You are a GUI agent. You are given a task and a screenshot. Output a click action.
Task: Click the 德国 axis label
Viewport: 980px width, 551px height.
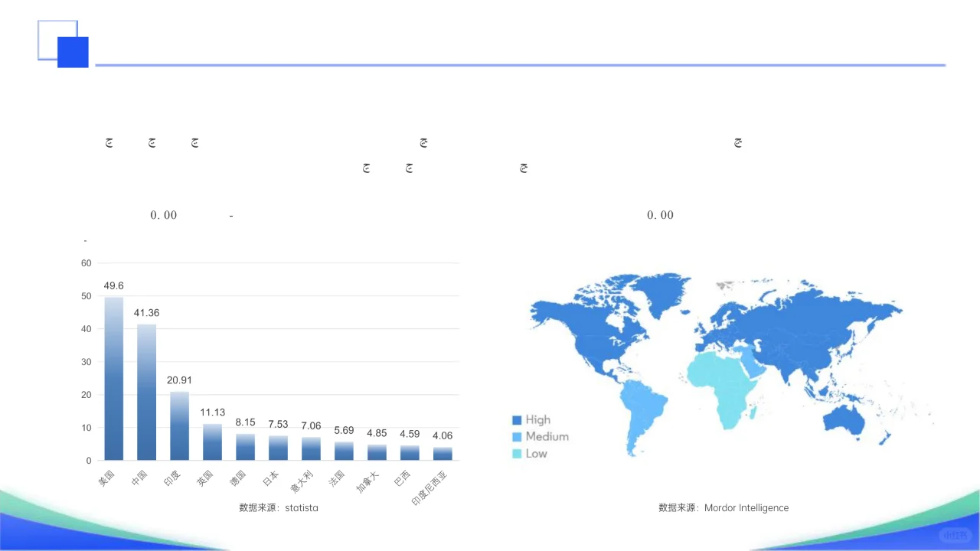(x=238, y=478)
